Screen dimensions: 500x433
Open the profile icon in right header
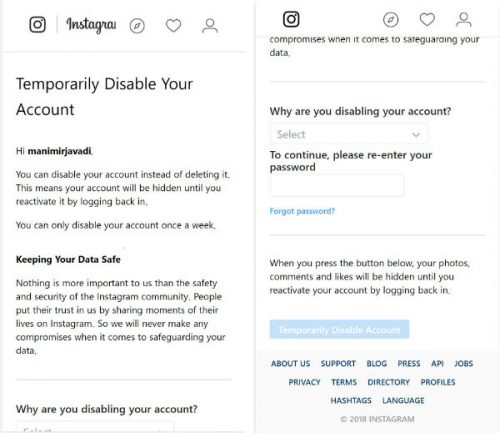click(x=464, y=19)
